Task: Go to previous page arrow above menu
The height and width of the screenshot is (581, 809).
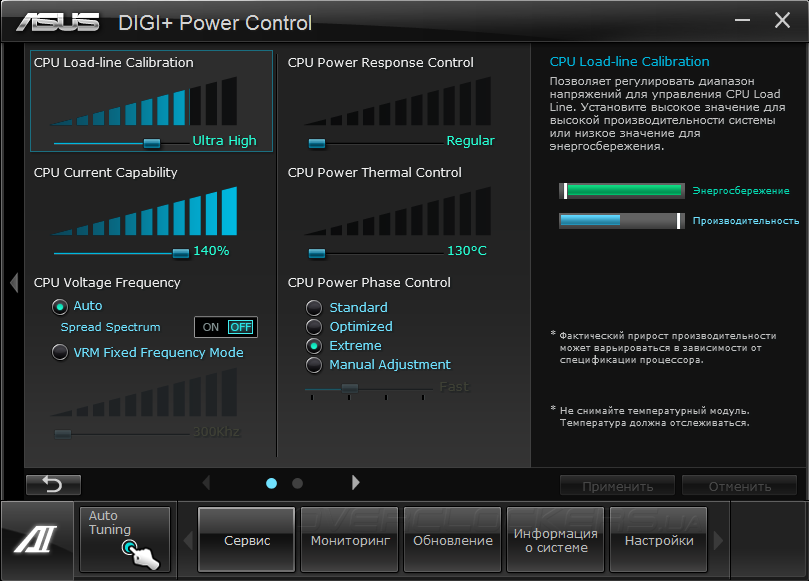Action: click(206, 483)
